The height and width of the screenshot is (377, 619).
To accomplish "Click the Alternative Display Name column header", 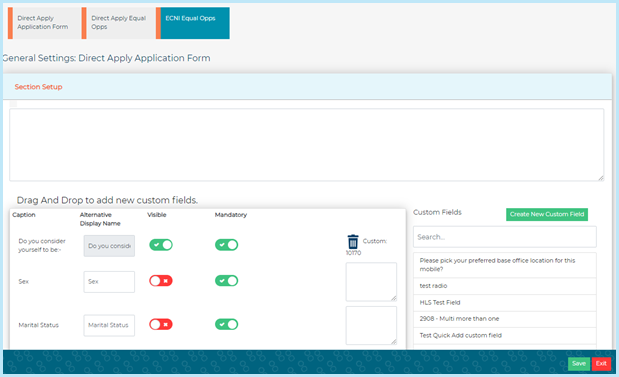I will (100, 219).
